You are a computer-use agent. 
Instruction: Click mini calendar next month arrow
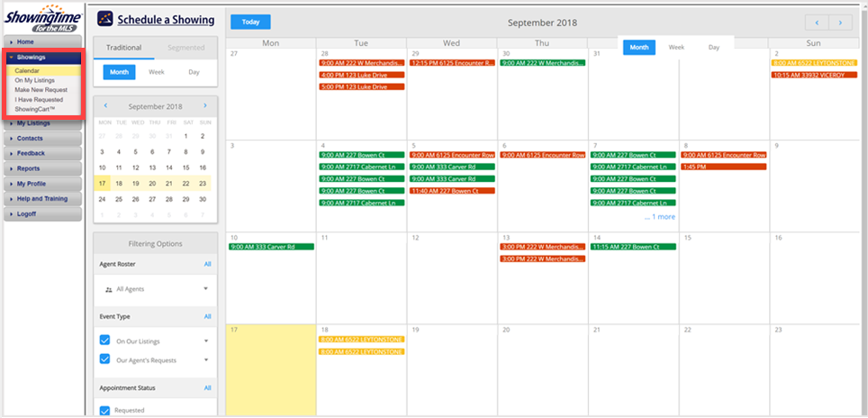(205, 106)
